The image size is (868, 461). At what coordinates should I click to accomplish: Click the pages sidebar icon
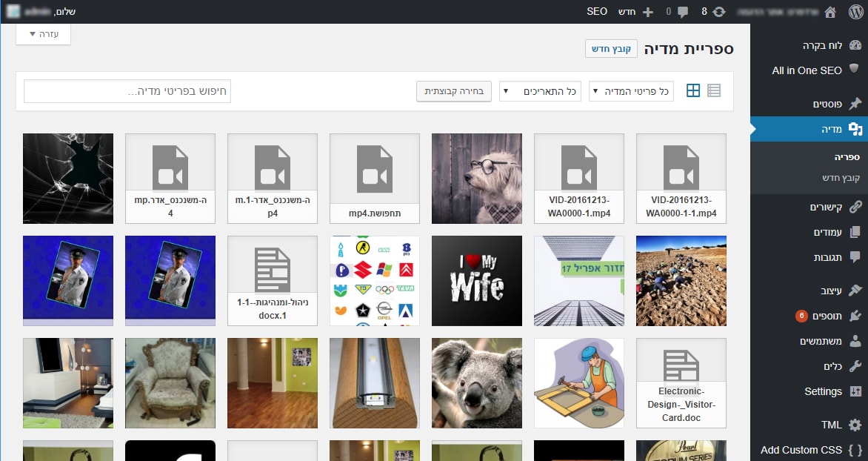pos(855,231)
